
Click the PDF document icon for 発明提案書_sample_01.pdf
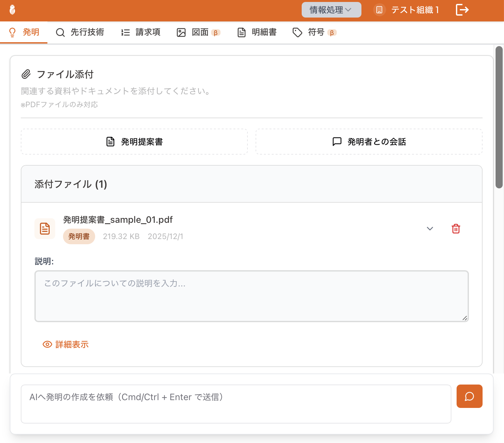coord(44,228)
